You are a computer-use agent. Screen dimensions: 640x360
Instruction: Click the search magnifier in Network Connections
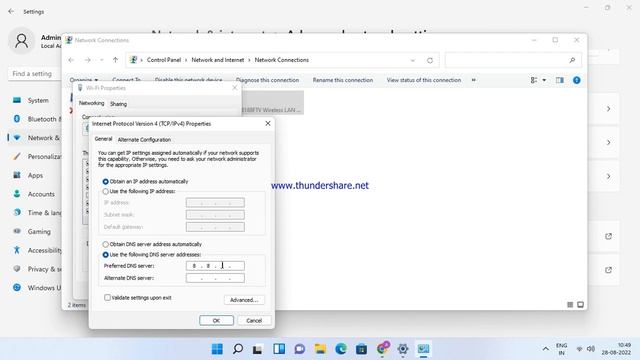(572, 60)
